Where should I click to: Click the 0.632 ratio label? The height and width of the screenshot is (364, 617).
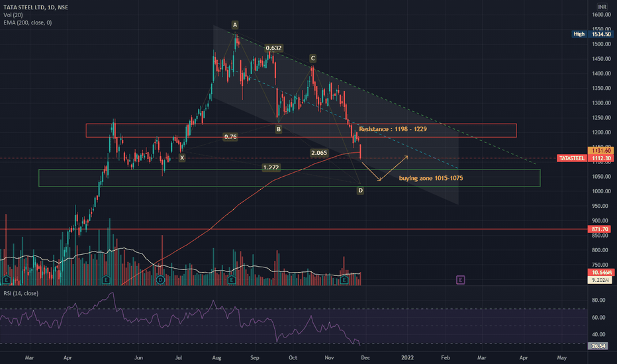[273, 48]
